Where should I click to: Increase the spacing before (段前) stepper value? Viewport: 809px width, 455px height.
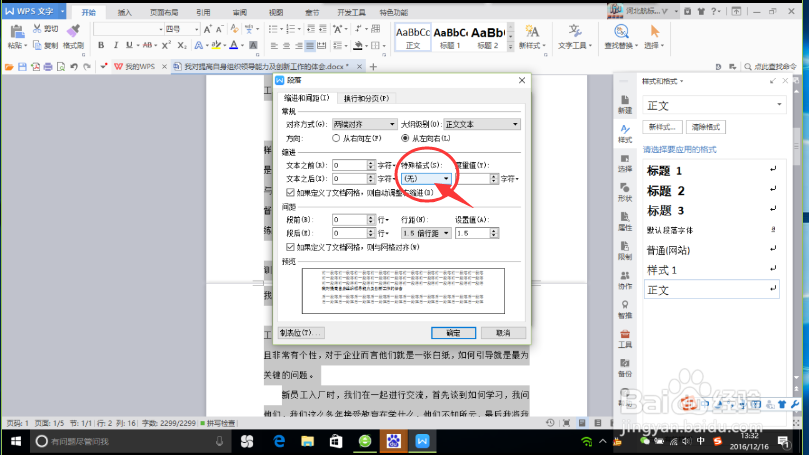pos(370,217)
